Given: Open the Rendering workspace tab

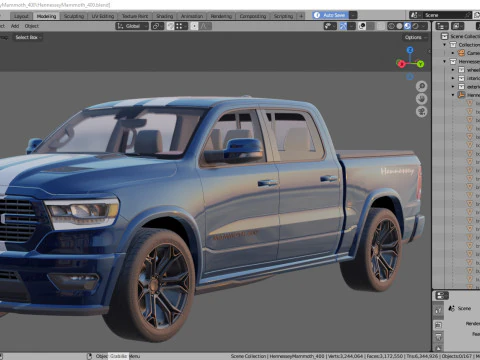Looking at the screenshot, I should point(221,16).
